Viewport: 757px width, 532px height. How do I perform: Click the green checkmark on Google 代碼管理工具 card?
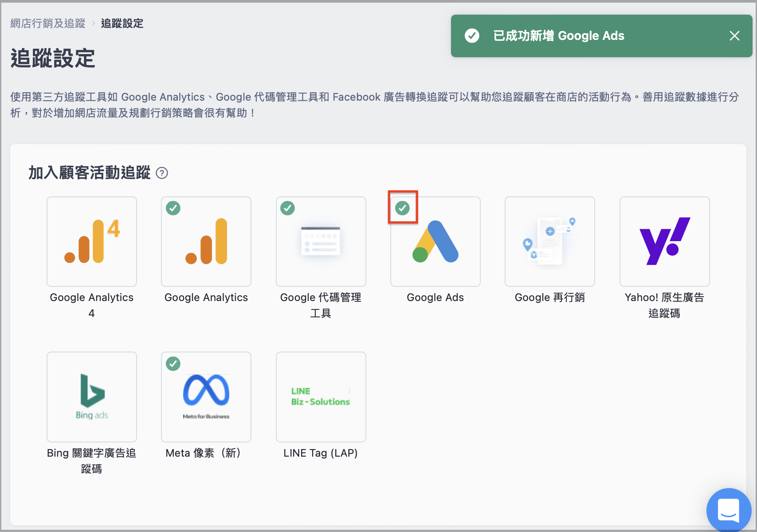click(288, 208)
